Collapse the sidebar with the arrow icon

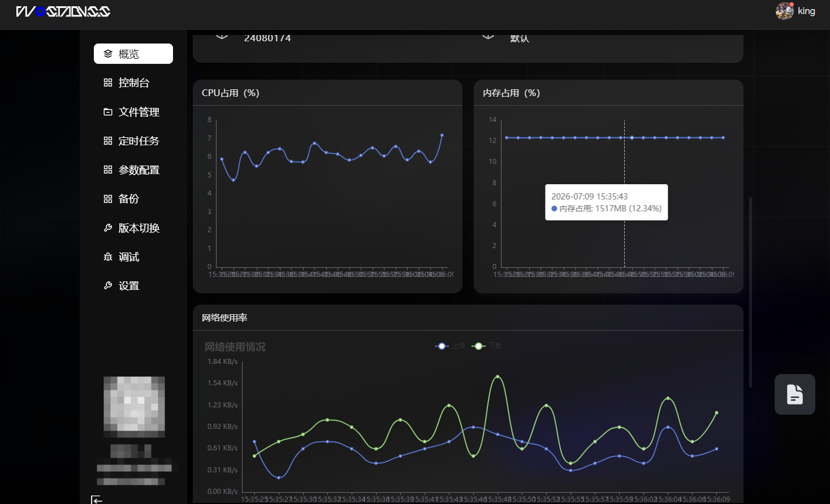tap(97, 499)
